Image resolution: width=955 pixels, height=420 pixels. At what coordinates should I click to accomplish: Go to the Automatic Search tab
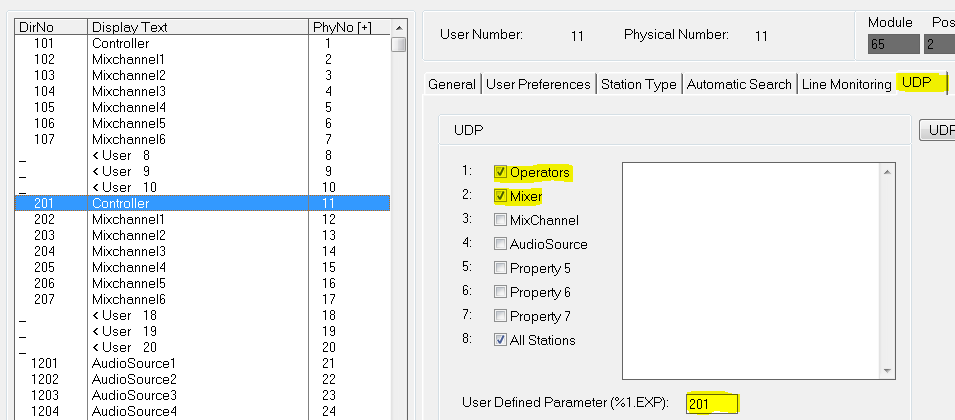pos(739,84)
